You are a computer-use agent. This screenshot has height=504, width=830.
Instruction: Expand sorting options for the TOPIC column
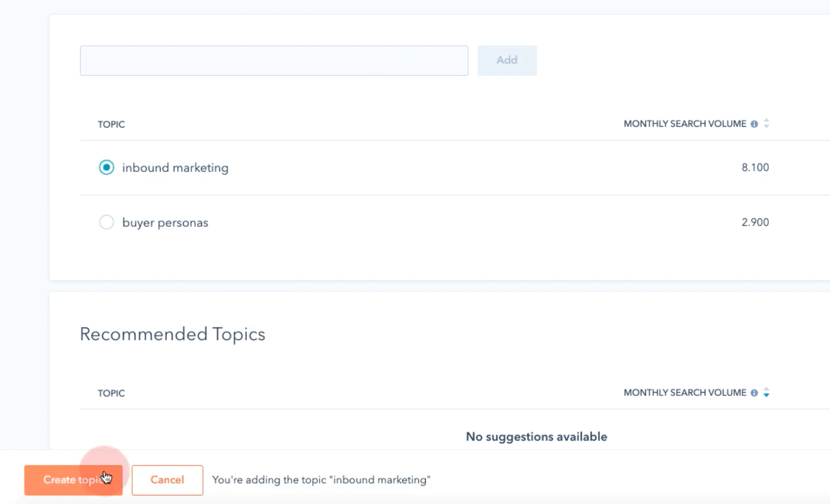pos(111,124)
